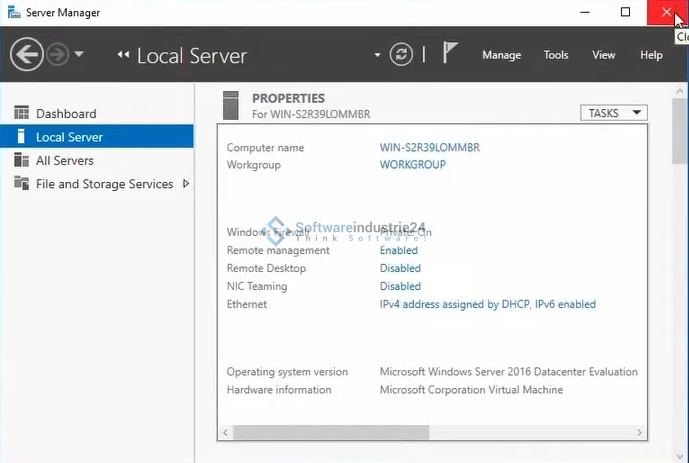The height and width of the screenshot is (463, 689).
Task: Open the Tools menu
Action: point(556,55)
